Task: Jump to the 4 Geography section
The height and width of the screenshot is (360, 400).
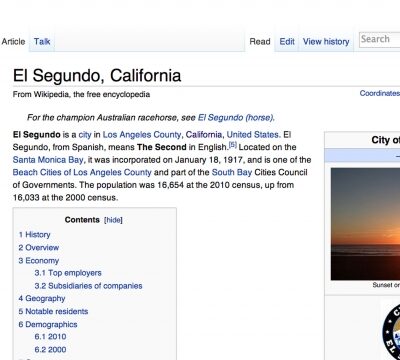Action: pyautogui.click(x=42, y=299)
